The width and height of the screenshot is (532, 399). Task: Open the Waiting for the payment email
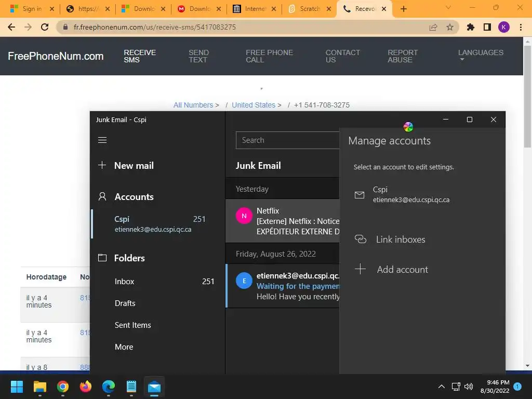(283, 286)
